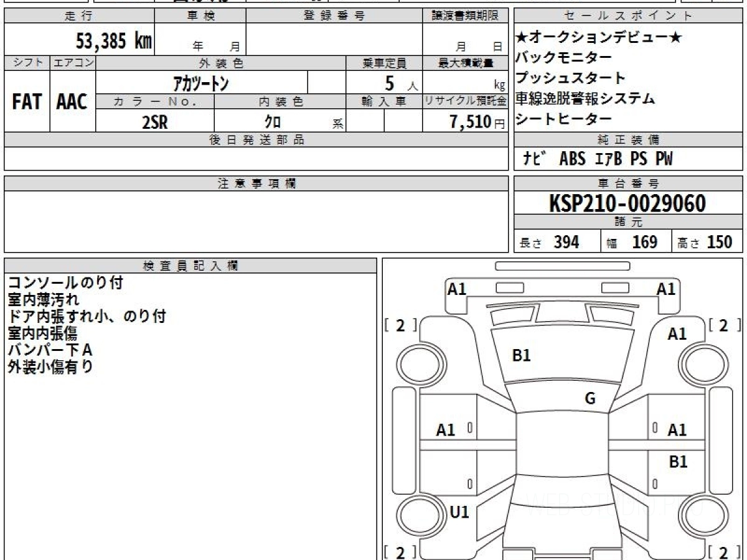Screen dimensions: 747x560
Task: Click the リサイクル預託金 header
Action: coord(465,101)
